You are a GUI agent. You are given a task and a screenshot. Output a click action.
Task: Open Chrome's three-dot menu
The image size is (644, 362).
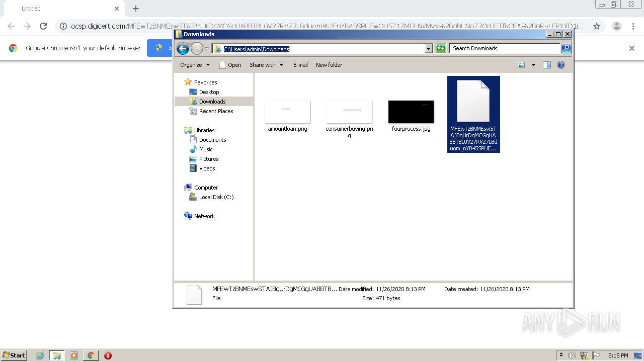pyautogui.click(x=633, y=26)
